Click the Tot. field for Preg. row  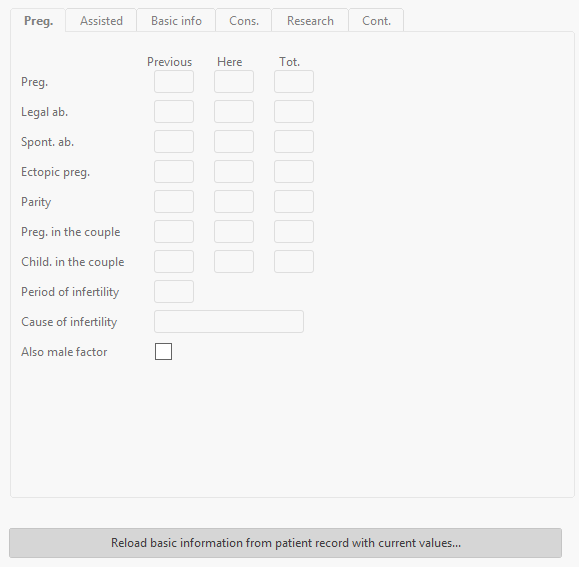pos(294,82)
